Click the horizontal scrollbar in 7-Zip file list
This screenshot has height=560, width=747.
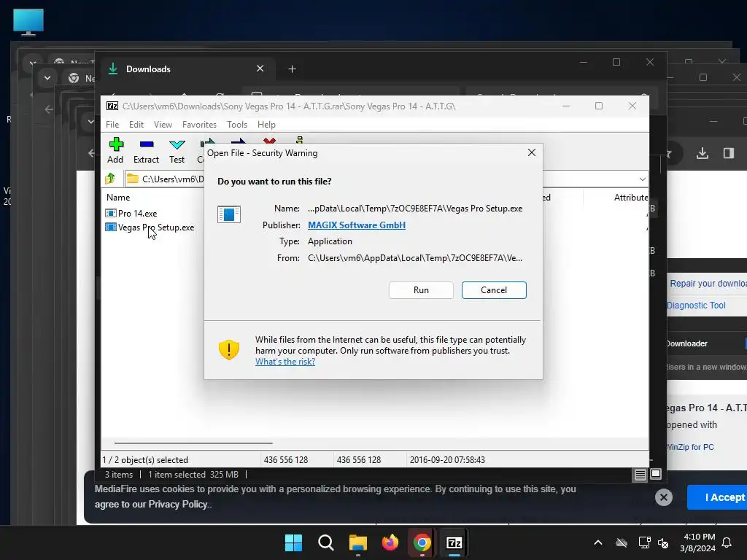pyautogui.click(x=193, y=443)
